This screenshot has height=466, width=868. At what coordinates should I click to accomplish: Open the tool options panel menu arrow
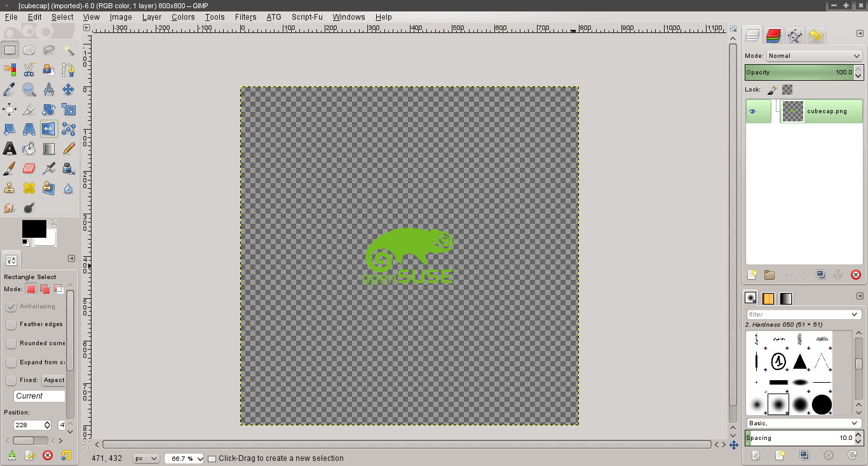[71, 259]
